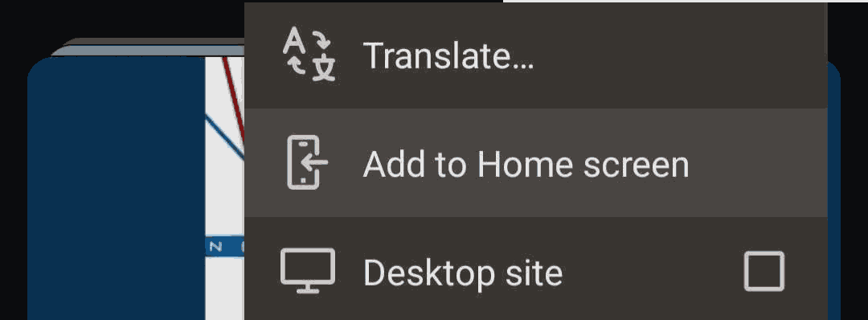Click the blue bar labeled N on the map
This screenshot has width=868, height=320.
224,246
